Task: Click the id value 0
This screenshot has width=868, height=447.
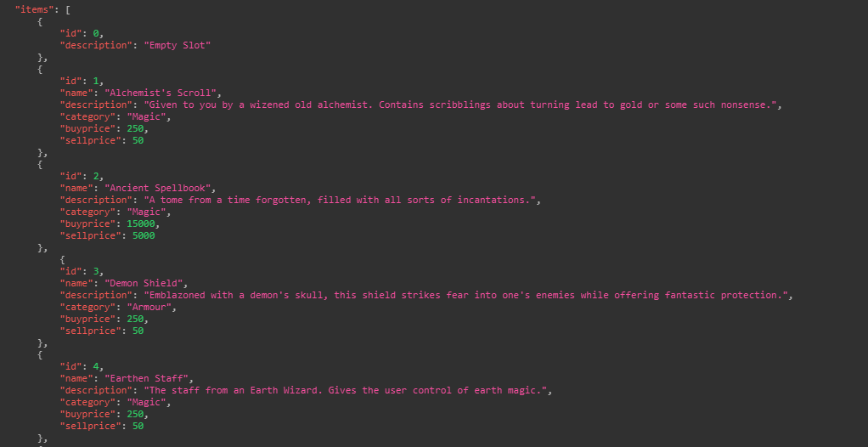Action: (96, 34)
